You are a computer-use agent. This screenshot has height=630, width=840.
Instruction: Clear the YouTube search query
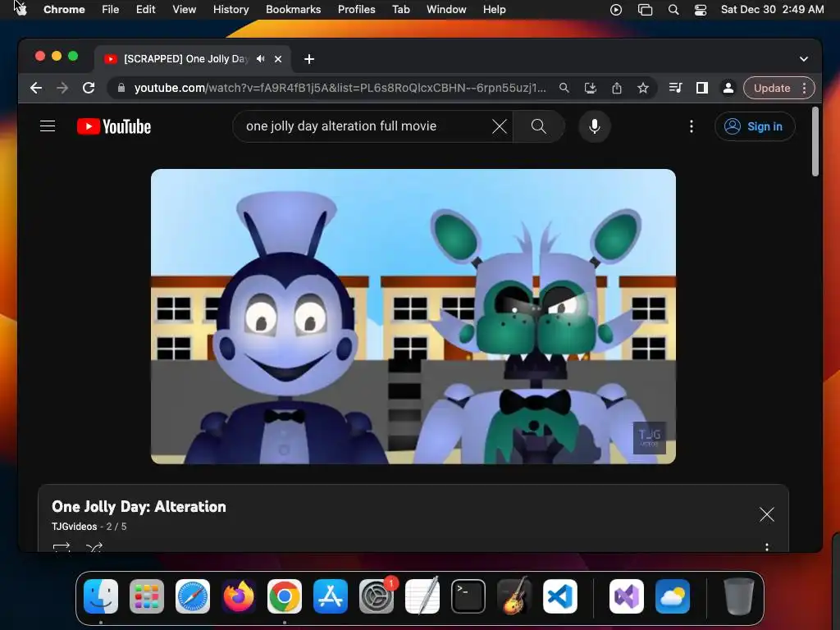(x=500, y=126)
